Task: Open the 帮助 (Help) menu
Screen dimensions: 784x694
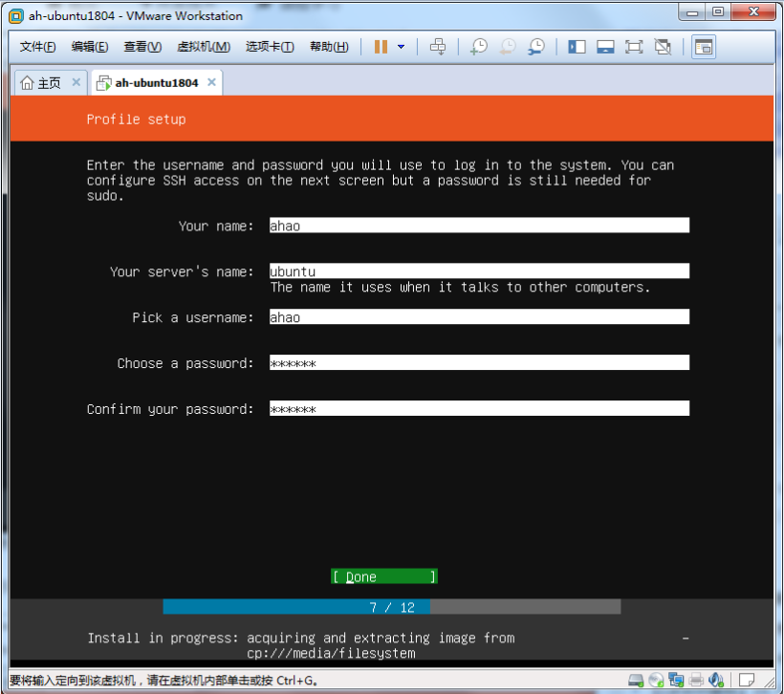Action: (329, 47)
